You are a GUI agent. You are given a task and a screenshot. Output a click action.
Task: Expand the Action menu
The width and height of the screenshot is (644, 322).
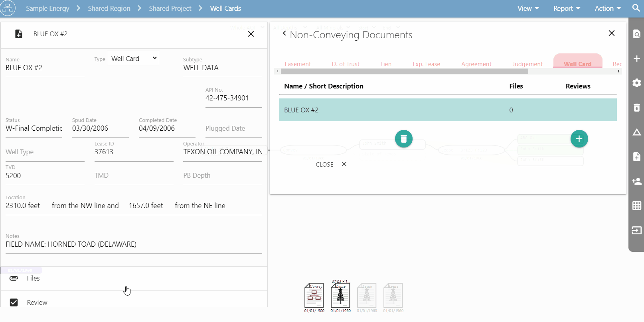607,8
